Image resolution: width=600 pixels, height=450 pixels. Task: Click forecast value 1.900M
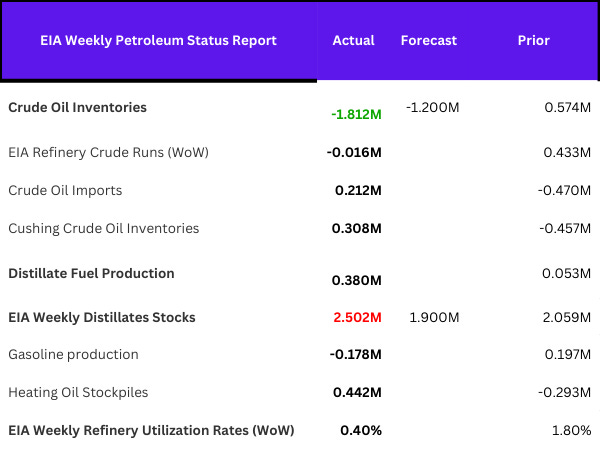[x=434, y=318]
